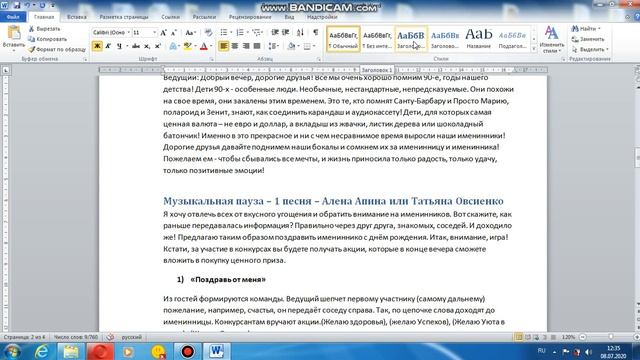Click the Copy (Копировать) icon
Viewport: 640px width, 360px height.
(x=31, y=39)
